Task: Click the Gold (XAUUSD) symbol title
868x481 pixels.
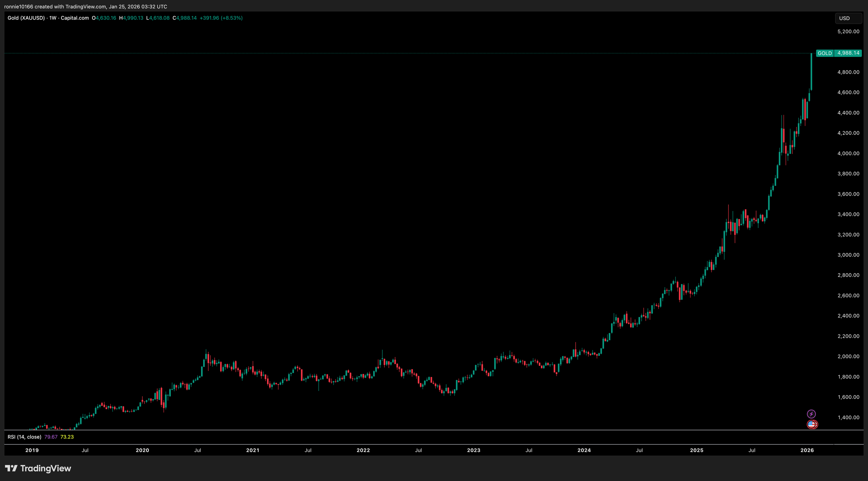Action: tap(26, 18)
